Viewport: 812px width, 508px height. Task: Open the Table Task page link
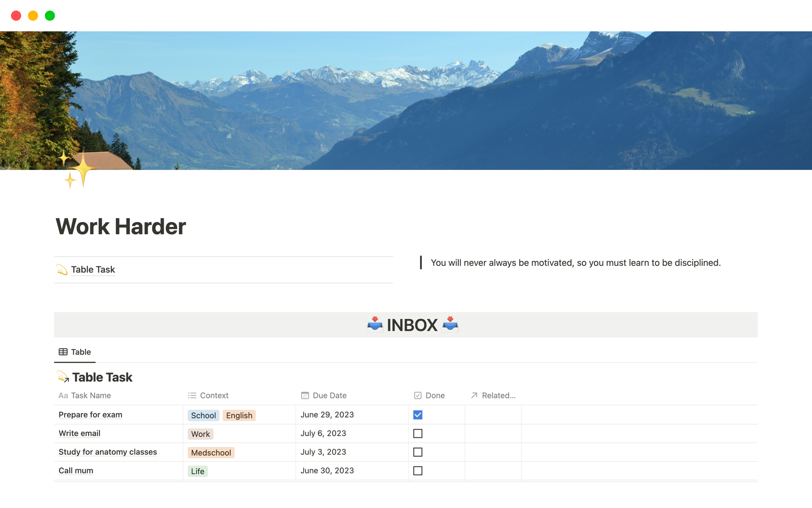pos(93,270)
